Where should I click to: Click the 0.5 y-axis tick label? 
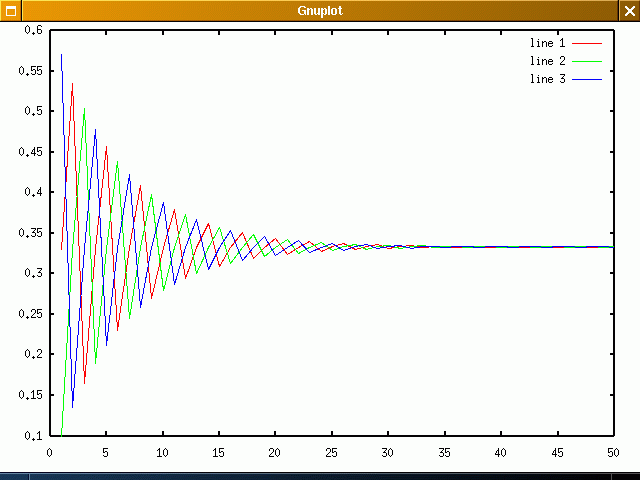pyautogui.click(x=34, y=111)
